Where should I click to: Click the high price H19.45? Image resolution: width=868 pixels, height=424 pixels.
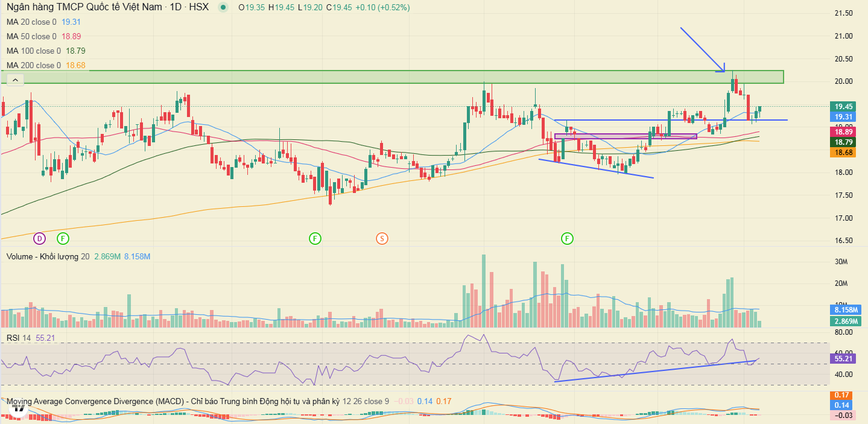(281, 8)
